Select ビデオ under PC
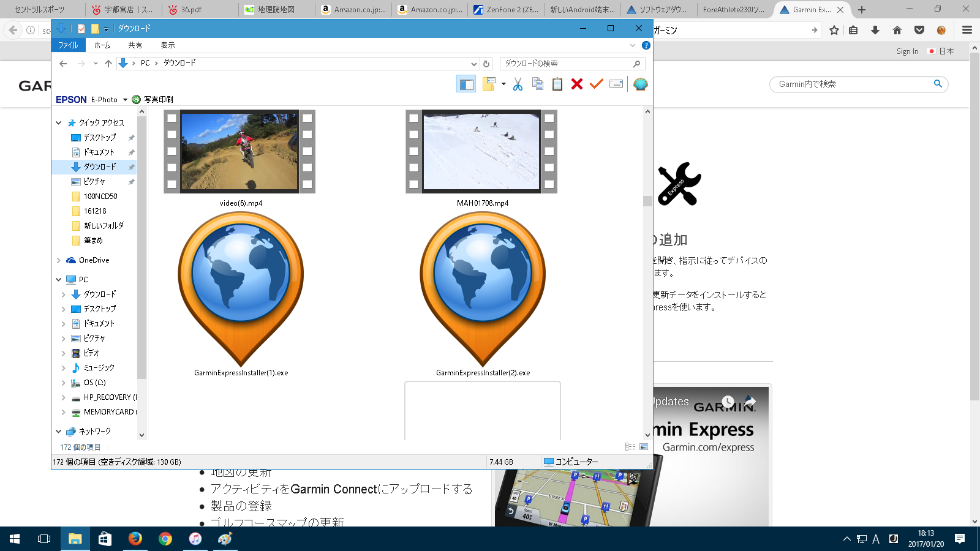The height and width of the screenshot is (551, 980). 91,353
